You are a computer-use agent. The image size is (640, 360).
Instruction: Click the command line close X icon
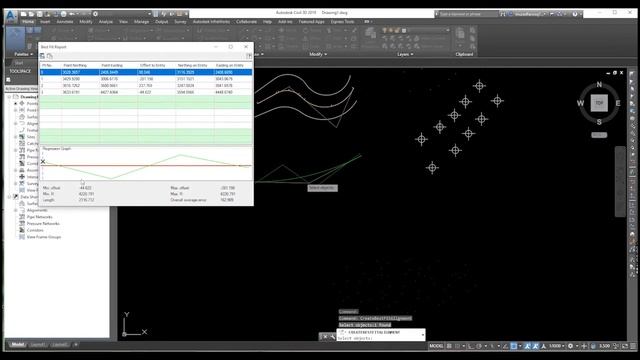(324, 337)
